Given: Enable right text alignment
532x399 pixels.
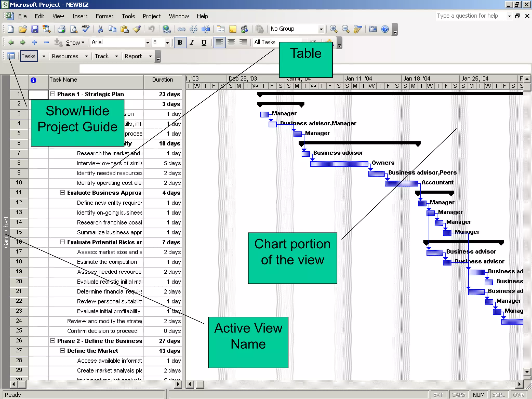Looking at the screenshot, I should (243, 43).
